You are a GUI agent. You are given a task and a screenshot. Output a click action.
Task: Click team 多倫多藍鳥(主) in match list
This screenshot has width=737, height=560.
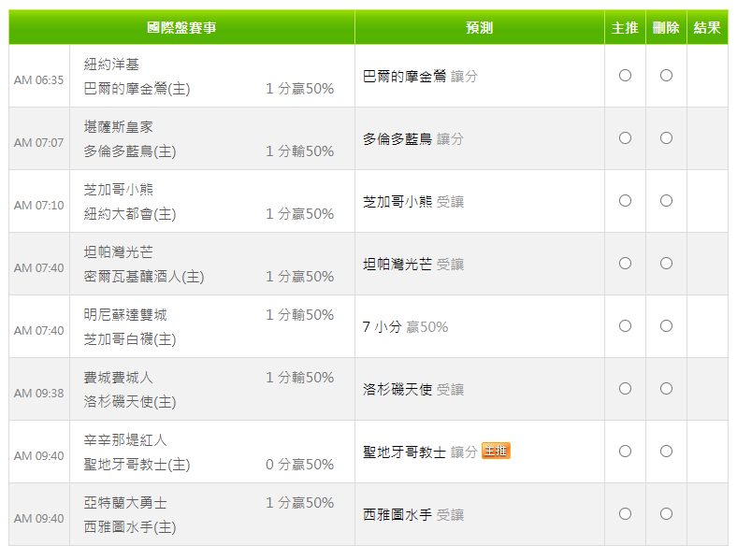[130, 151]
